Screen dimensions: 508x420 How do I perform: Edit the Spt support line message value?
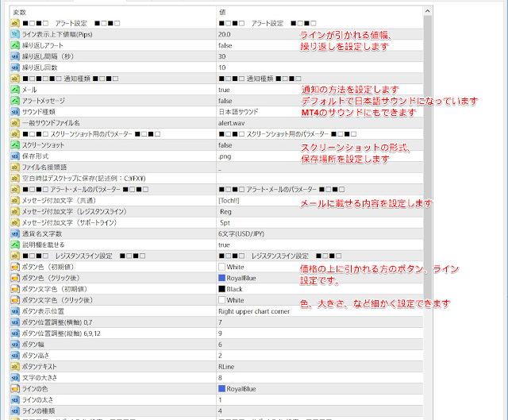coord(225,222)
